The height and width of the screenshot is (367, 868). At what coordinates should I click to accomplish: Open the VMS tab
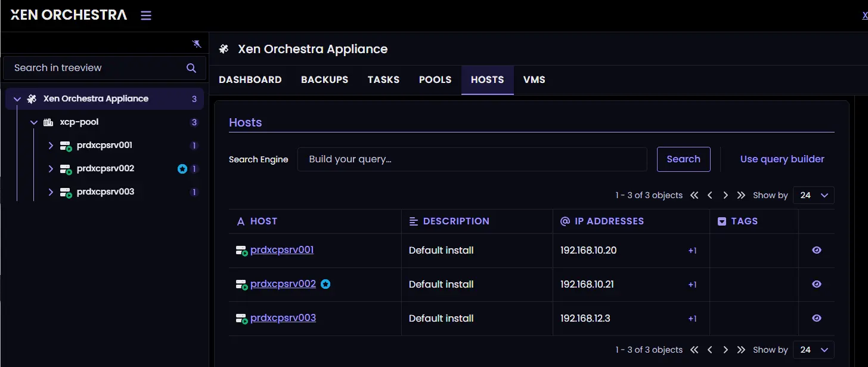(x=534, y=79)
